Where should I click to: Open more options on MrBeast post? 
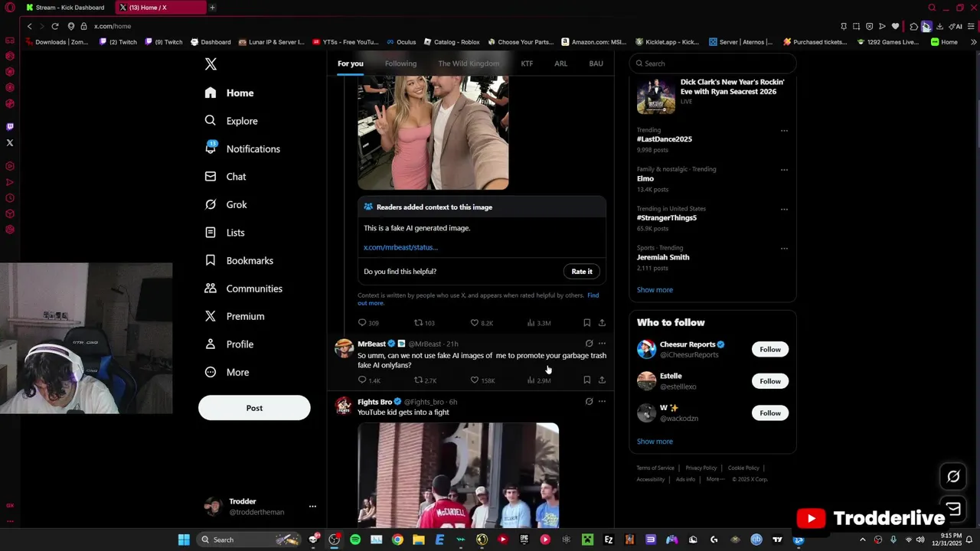[x=602, y=344]
